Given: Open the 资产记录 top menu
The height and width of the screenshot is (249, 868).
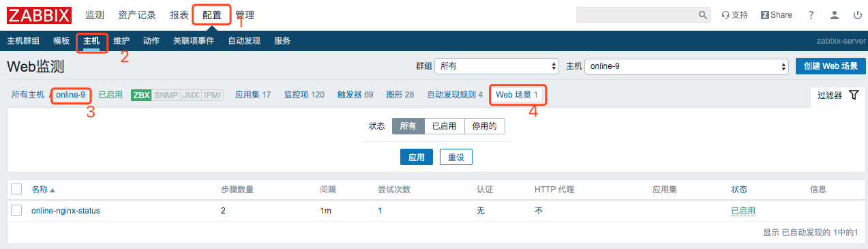Looking at the screenshot, I should [136, 15].
